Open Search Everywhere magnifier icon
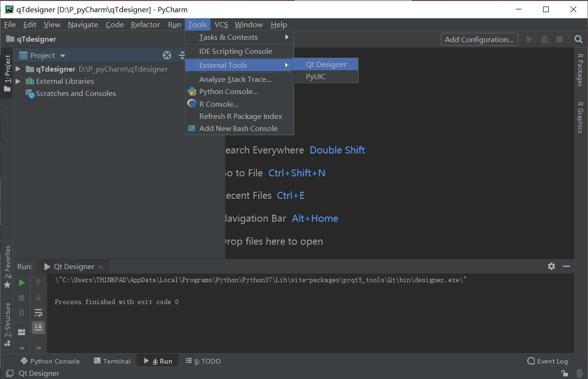Screen dimensions: 588x379 pos(579,39)
